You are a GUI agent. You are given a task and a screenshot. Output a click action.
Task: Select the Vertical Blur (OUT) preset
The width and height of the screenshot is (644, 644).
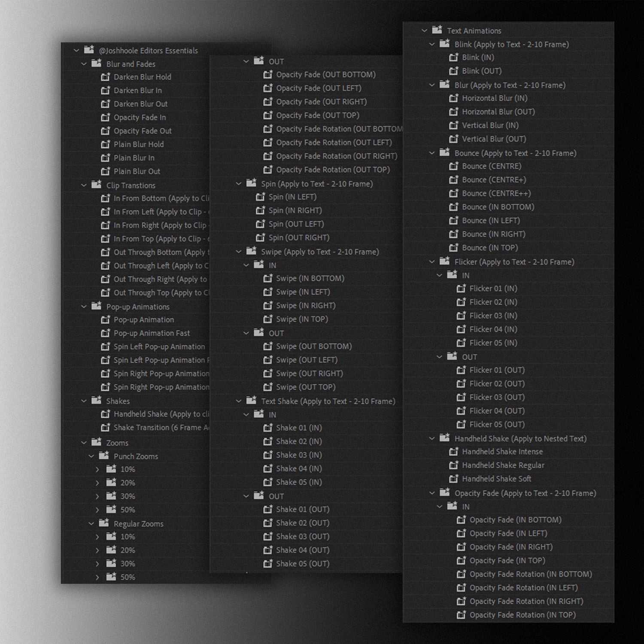(x=494, y=139)
